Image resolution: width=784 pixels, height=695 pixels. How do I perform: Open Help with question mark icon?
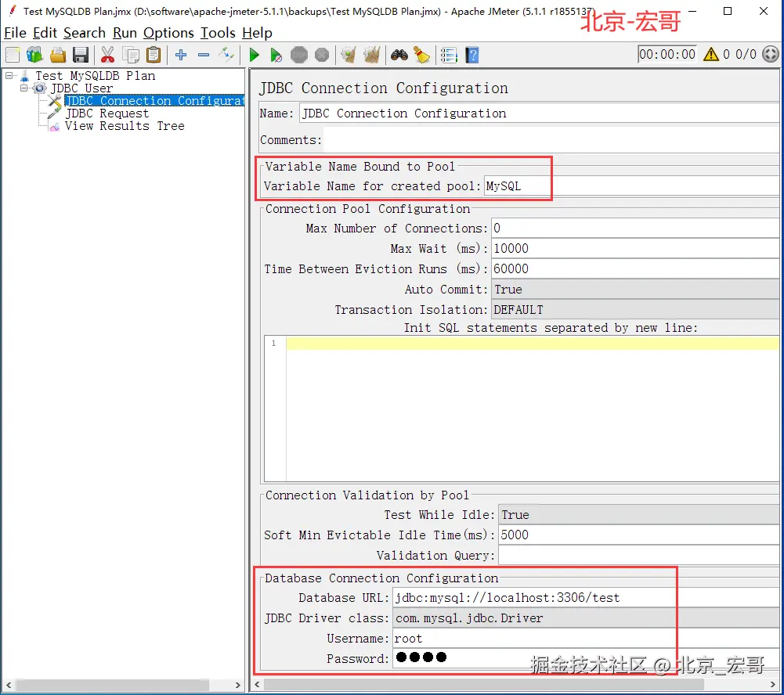[472, 55]
